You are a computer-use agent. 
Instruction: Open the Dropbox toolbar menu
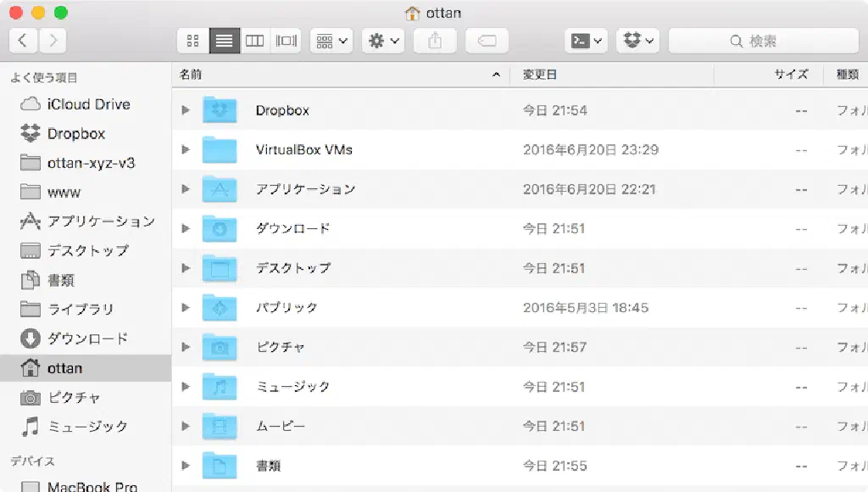point(637,41)
